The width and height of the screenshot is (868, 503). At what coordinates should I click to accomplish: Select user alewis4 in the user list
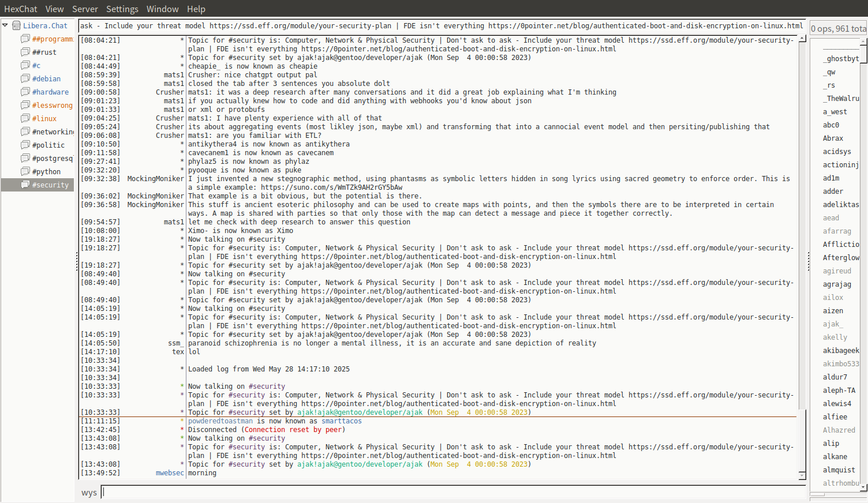point(837,404)
